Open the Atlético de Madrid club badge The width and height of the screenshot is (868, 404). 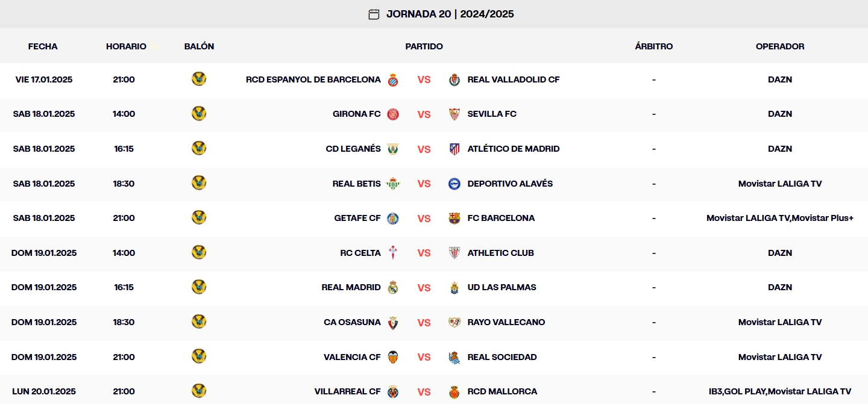click(x=454, y=149)
